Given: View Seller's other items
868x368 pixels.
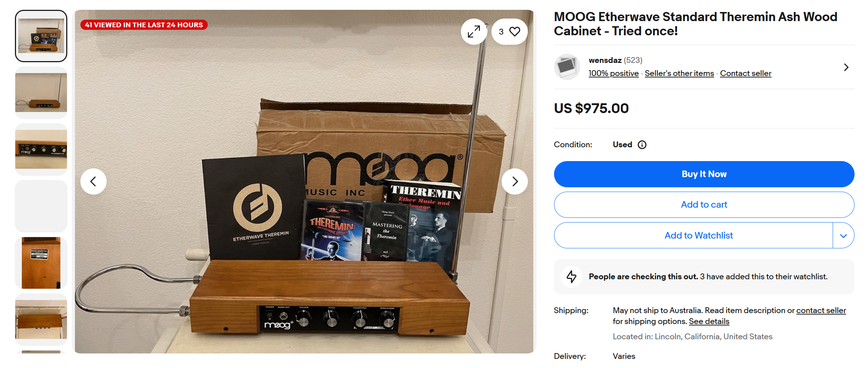Looking at the screenshot, I should (679, 73).
